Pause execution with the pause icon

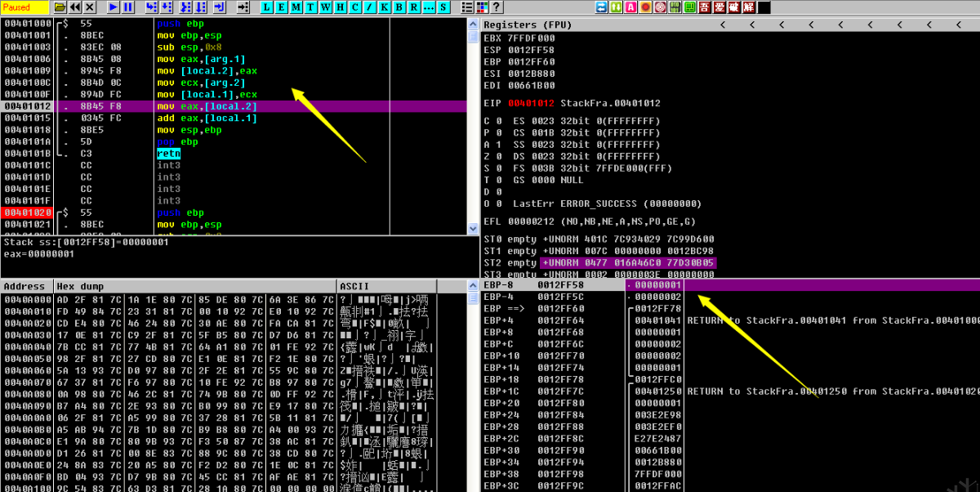click(128, 7)
